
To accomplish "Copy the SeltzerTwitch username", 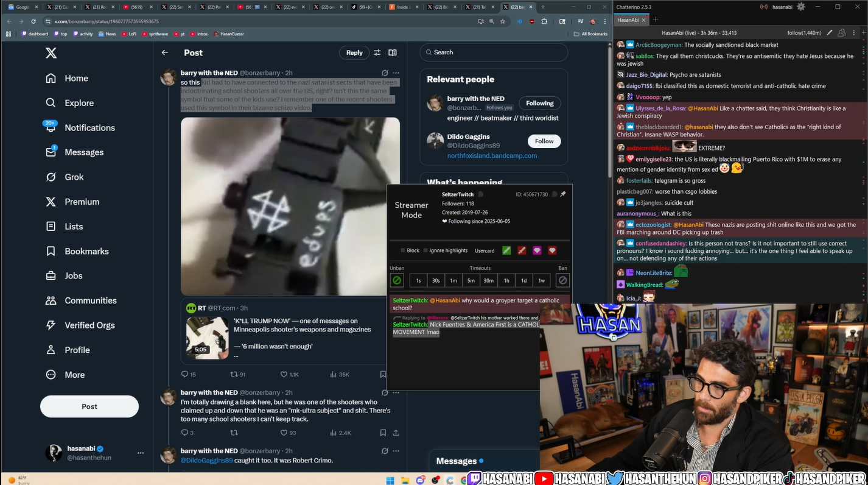I will pyautogui.click(x=480, y=194).
